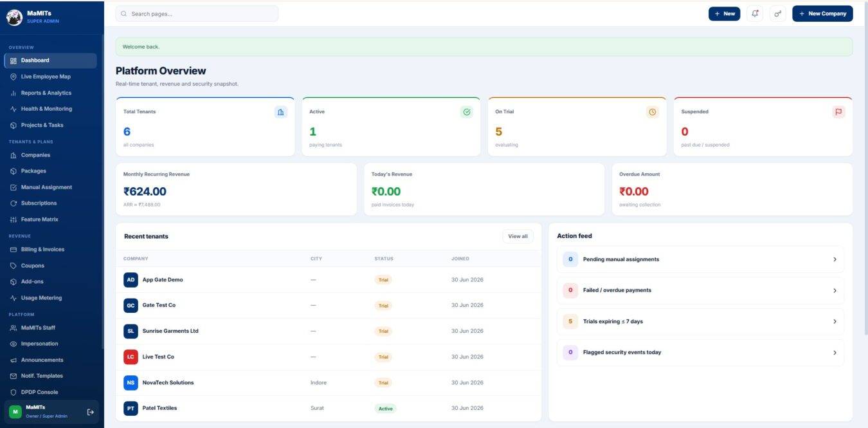This screenshot has width=868, height=428.
Task: Open Reports & Analytics page
Action: point(50,93)
